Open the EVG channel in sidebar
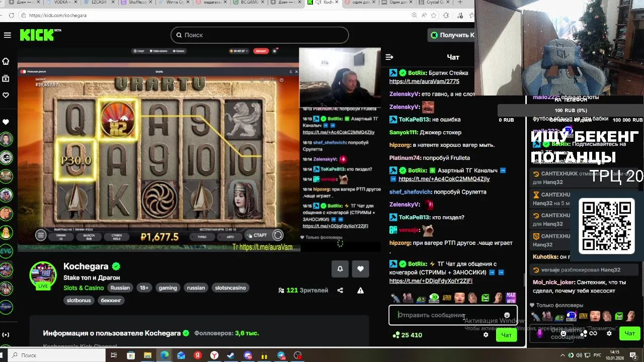Viewport: 644px width, 362px height. [6, 251]
